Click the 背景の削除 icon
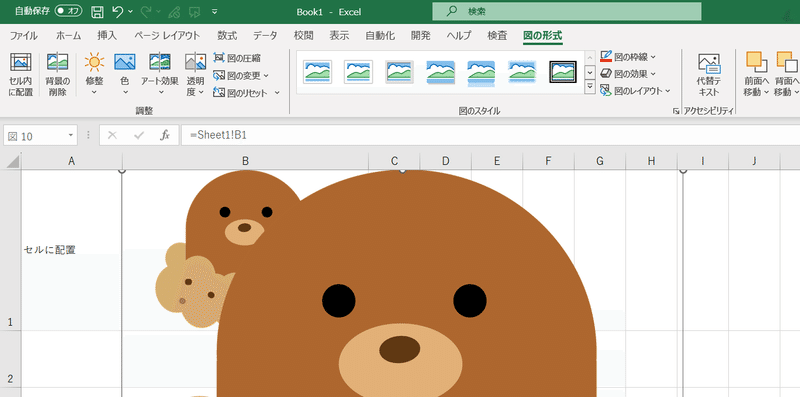This screenshot has width=800, height=397. 57,62
